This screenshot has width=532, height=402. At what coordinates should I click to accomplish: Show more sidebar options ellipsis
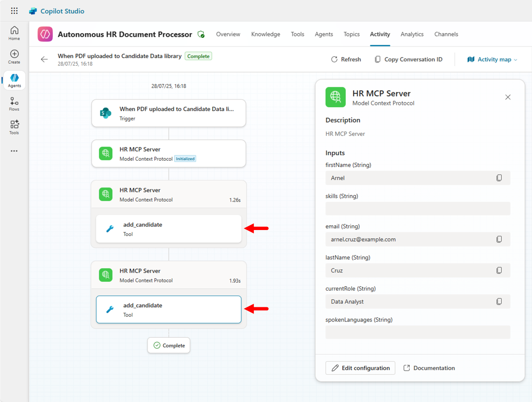pos(14,151)
